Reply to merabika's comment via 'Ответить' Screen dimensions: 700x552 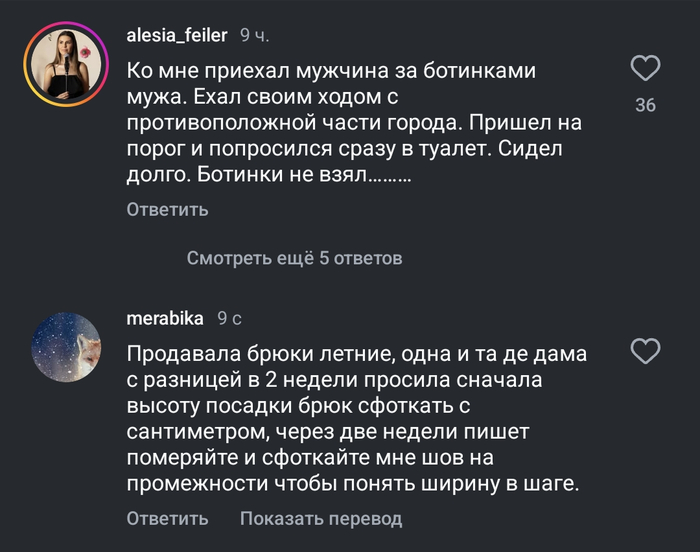(167, 518)
